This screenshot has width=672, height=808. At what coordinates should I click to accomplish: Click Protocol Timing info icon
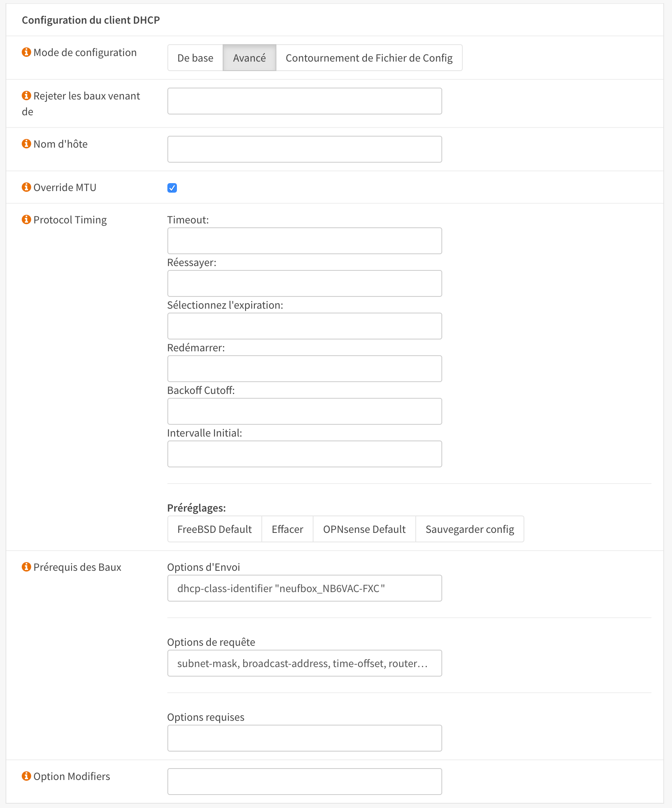click(26, 219)
